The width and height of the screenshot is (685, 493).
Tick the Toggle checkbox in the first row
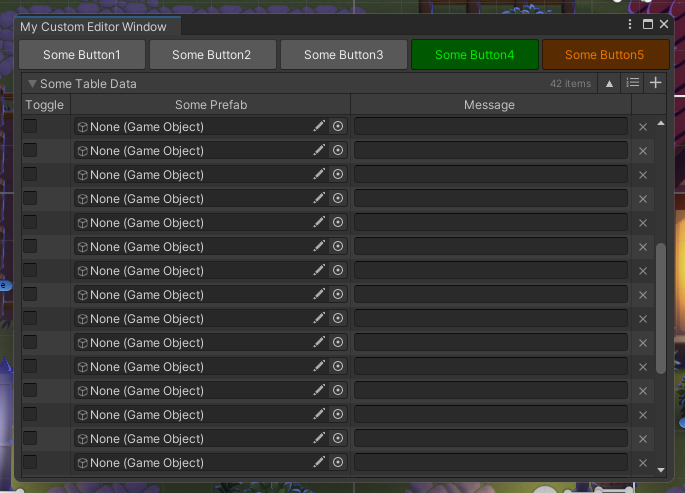pyautogui.click(x=30, y=126)
